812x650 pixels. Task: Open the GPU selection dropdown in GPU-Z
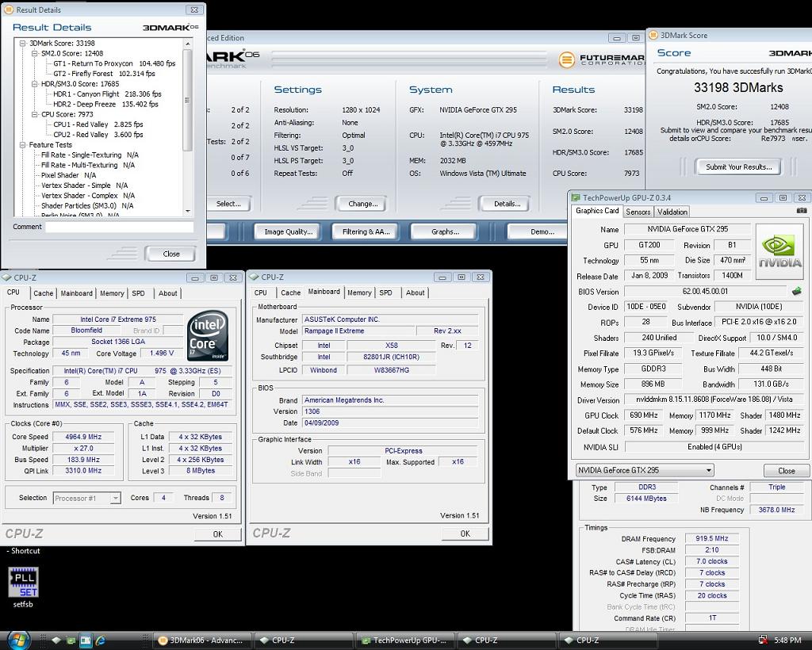tap(708, 470)
